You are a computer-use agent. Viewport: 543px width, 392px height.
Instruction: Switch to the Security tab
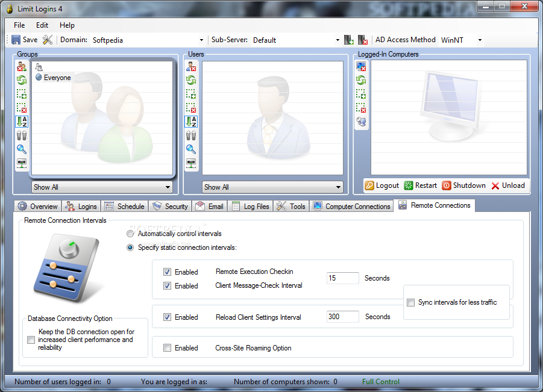click(x=170, y=206)
